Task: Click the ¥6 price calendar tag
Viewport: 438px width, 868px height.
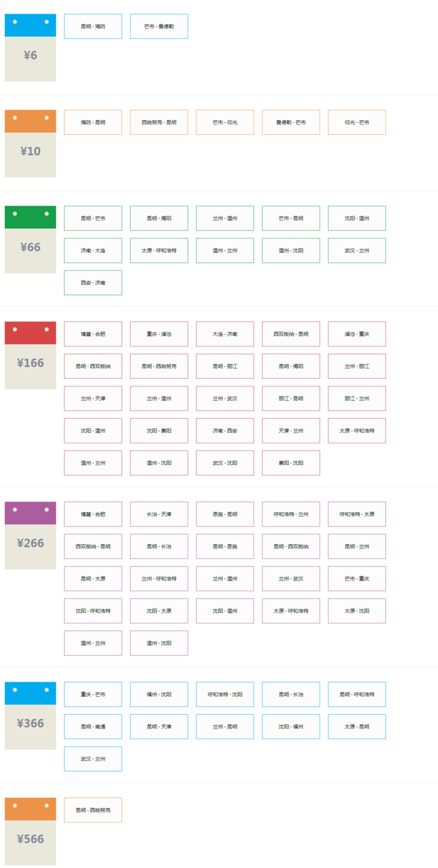Action: [30, 48]
